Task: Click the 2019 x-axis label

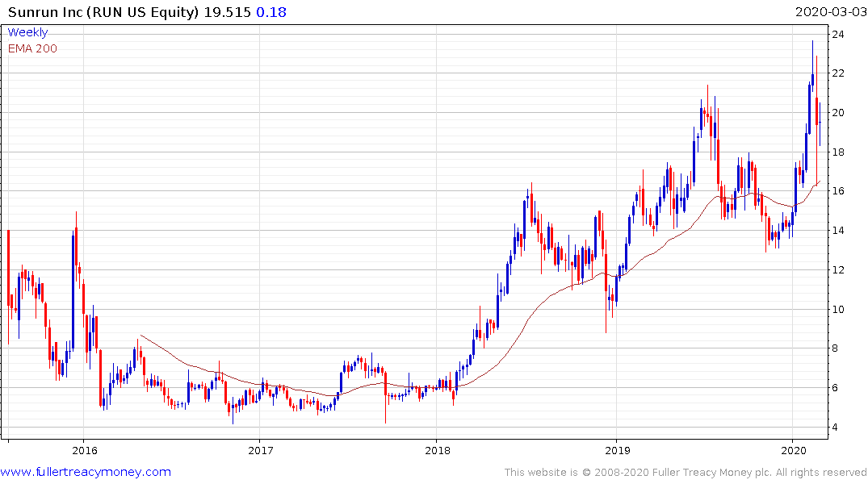Action: [x=617, y=450]
